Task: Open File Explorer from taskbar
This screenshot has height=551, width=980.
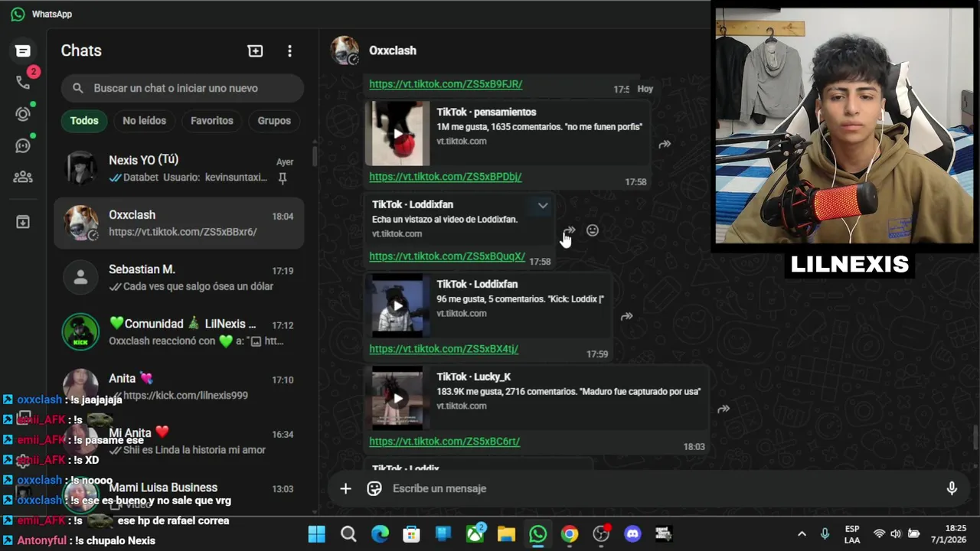Action: coord(506,534)
